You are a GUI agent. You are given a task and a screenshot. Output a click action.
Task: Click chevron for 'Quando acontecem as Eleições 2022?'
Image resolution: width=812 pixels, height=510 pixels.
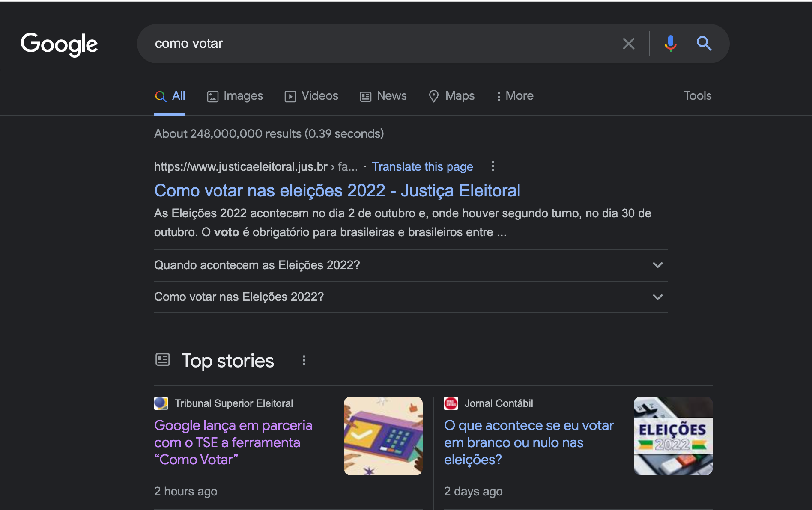point(658,265)
